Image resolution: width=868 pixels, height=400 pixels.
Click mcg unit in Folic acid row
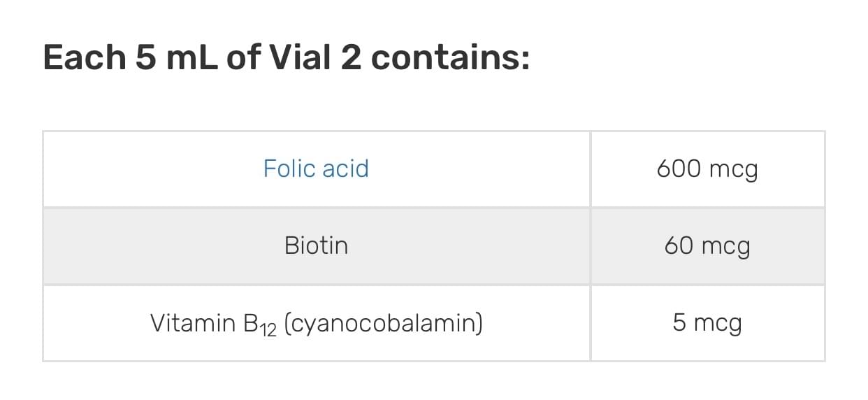tap(732, 171)
